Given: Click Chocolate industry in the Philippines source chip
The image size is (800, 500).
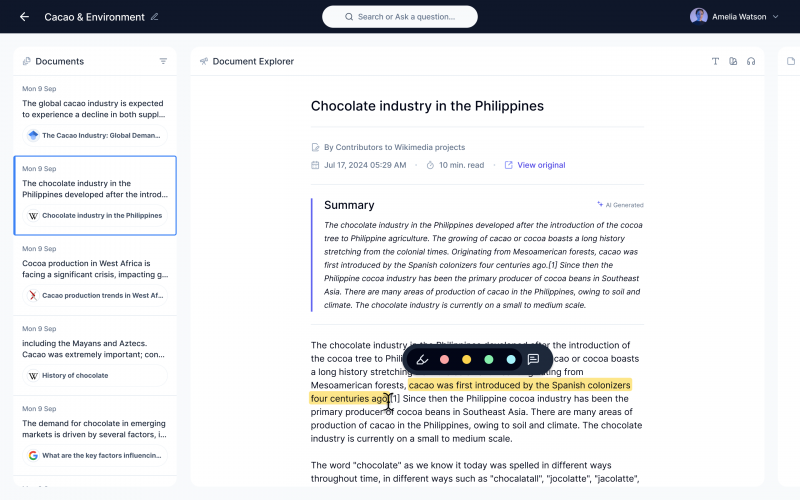Looking at the screenshot, I should [x=95, y=215].
